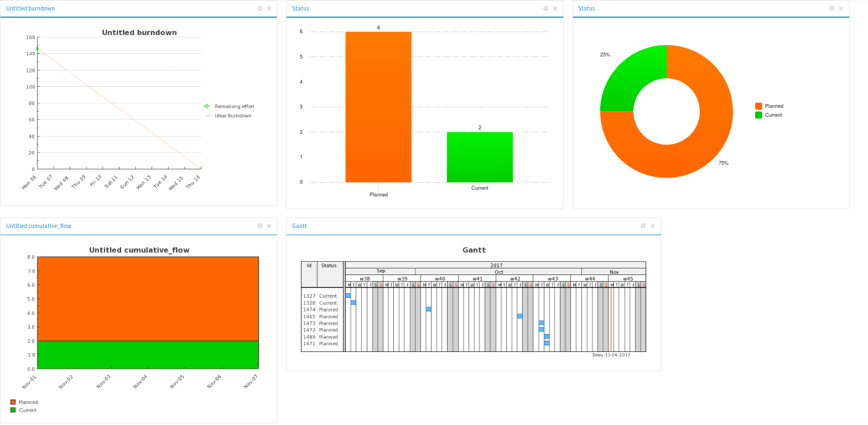Image resolution: width=868 pixels, height=425 pixels.
Task: Toggle Remaining effort legend marker in burndown
Action: tap(207, 106)
